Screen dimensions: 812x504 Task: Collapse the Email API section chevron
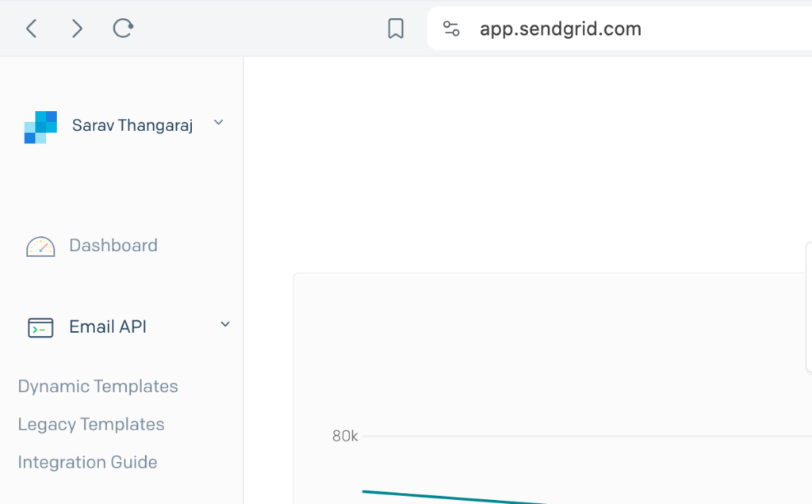click(x=224, y=325)
